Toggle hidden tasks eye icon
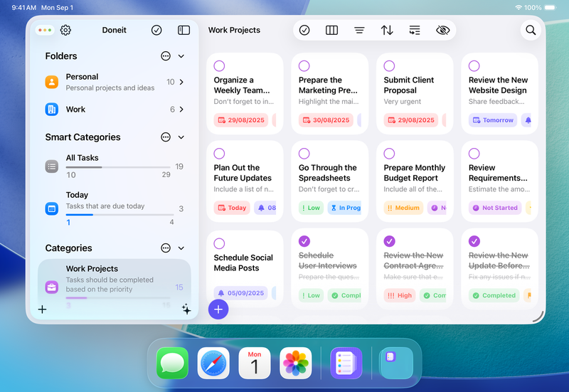The height and width of the screenshot is (392, 569). (x=442, y=30)
